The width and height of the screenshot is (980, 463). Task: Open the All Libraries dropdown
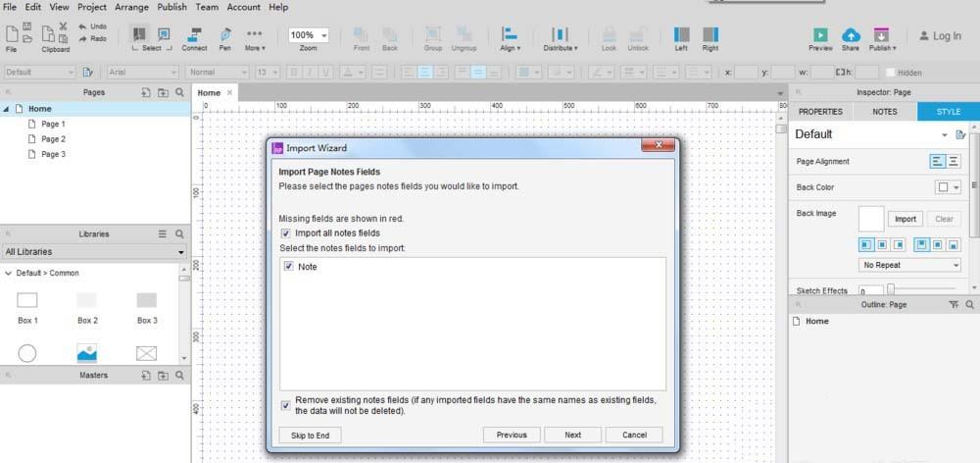click(94, 252)
